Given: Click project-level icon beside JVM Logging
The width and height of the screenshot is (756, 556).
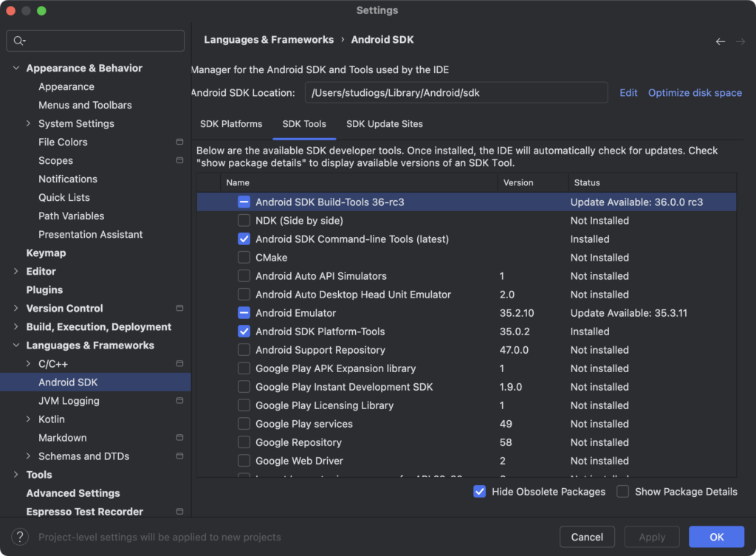Looking at the screenshot, I should point(180,401).
